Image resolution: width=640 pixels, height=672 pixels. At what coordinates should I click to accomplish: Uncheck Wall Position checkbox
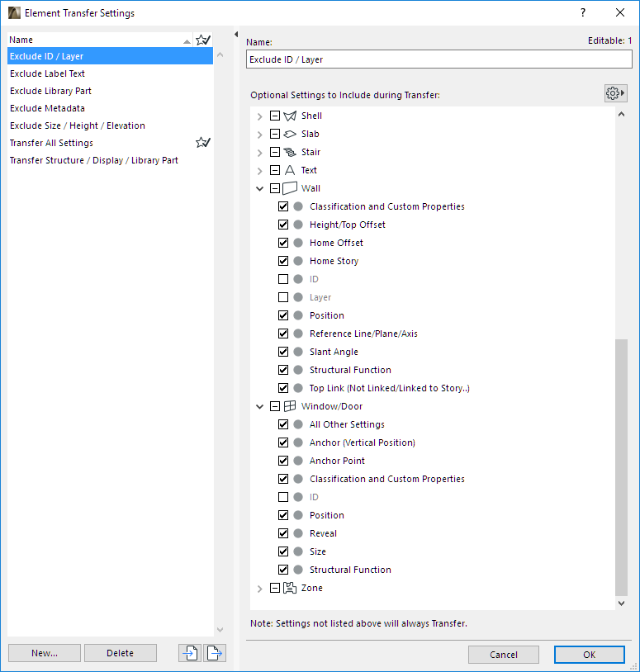[283, 315]
